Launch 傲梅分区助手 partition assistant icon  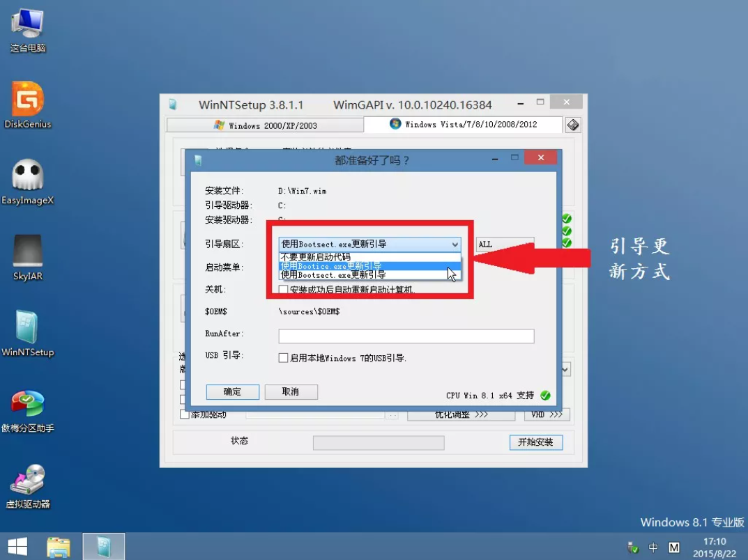click(28, 410)
